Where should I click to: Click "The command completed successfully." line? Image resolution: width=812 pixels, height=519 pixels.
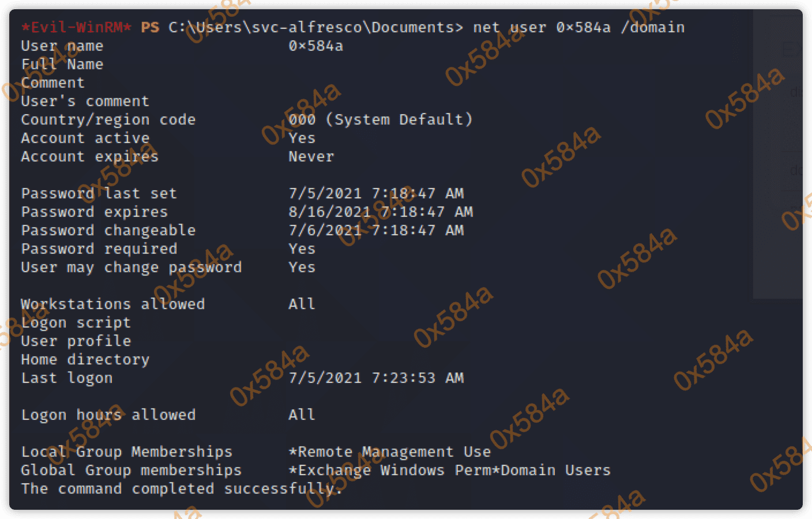[181, 488]
